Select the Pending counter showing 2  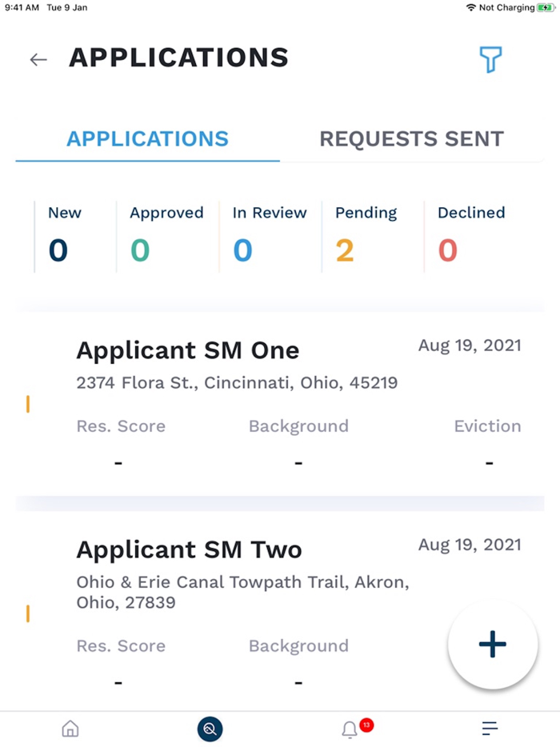tap(366, 232)
